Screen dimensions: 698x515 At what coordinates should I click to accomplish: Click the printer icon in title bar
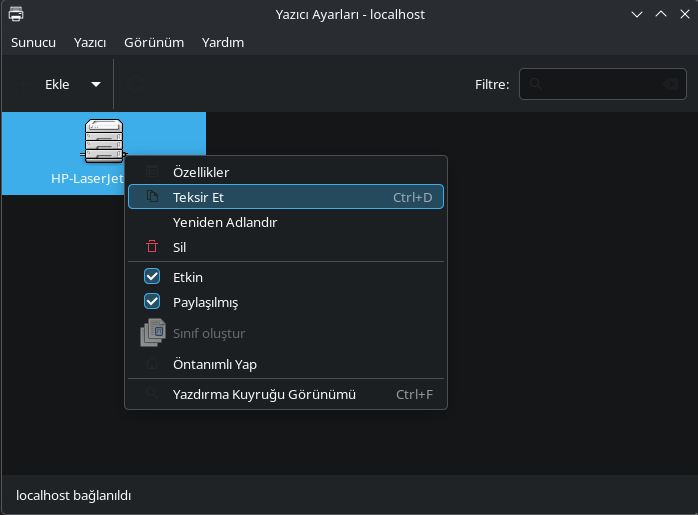pos(16,14)
